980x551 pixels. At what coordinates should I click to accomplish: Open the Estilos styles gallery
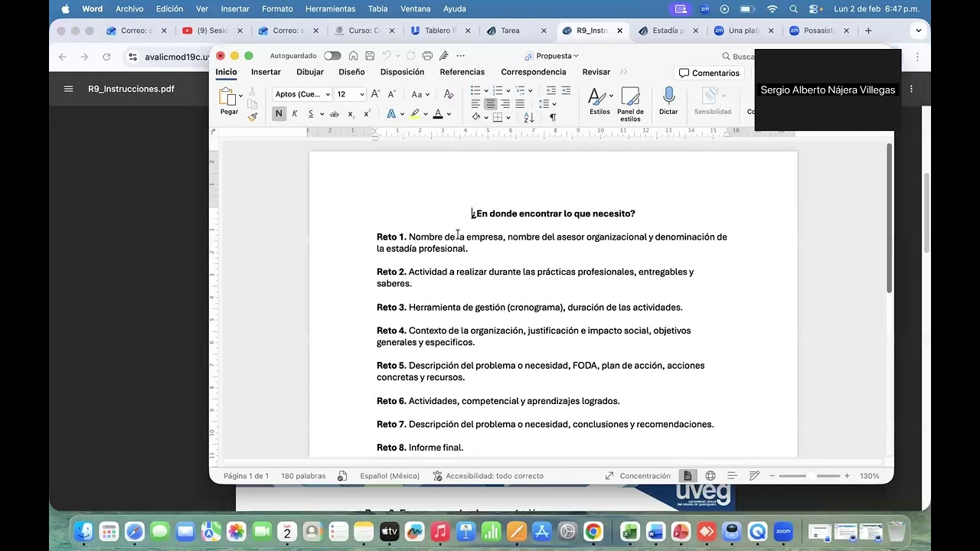pos(599,101)
